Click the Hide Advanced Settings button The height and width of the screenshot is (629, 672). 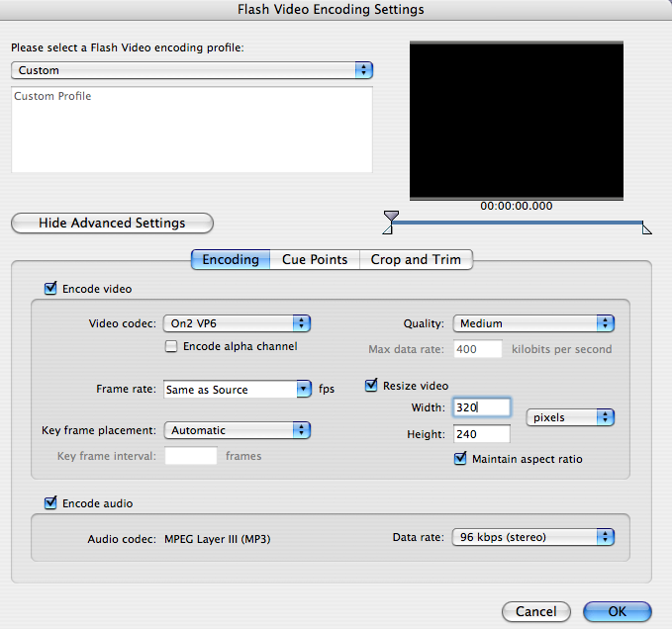point(112,224)
